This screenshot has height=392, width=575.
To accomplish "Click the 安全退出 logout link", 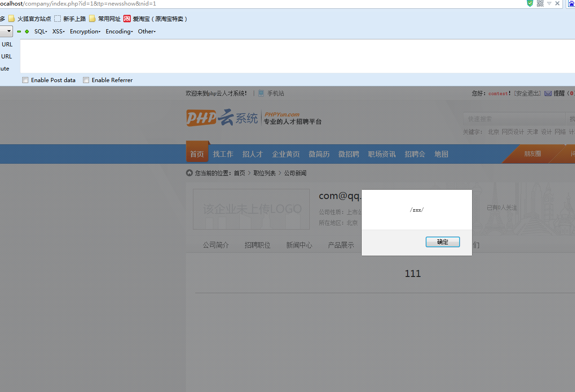I will tap(528, 94).
